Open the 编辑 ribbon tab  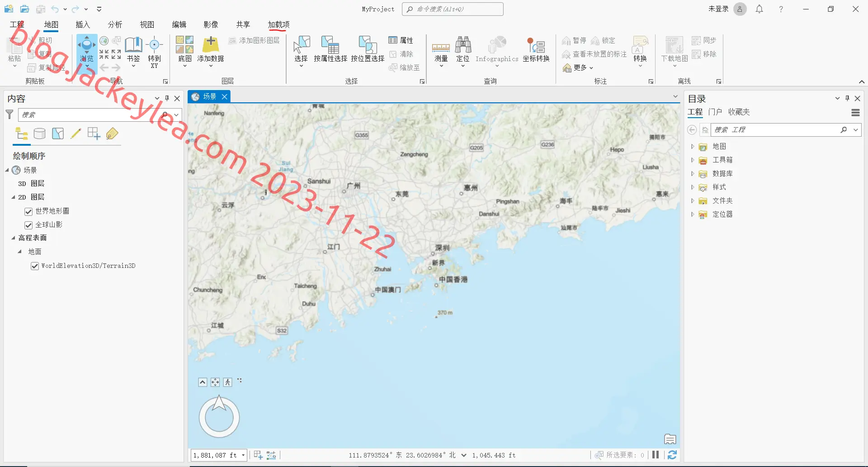coord(179,24)
